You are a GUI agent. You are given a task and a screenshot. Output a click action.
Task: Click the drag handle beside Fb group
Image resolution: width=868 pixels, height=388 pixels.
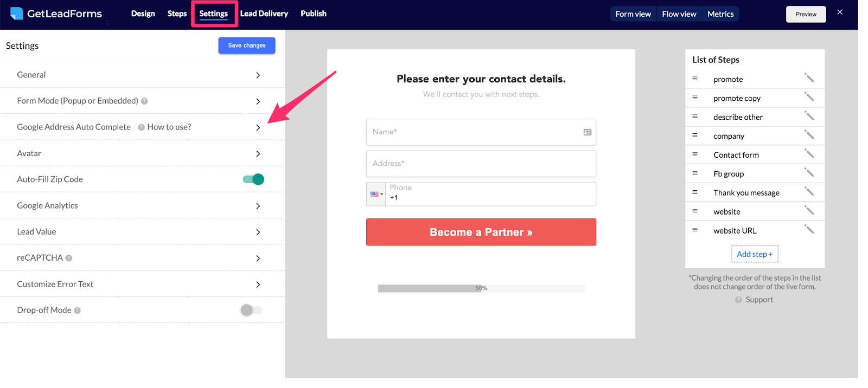coord(695,173)
